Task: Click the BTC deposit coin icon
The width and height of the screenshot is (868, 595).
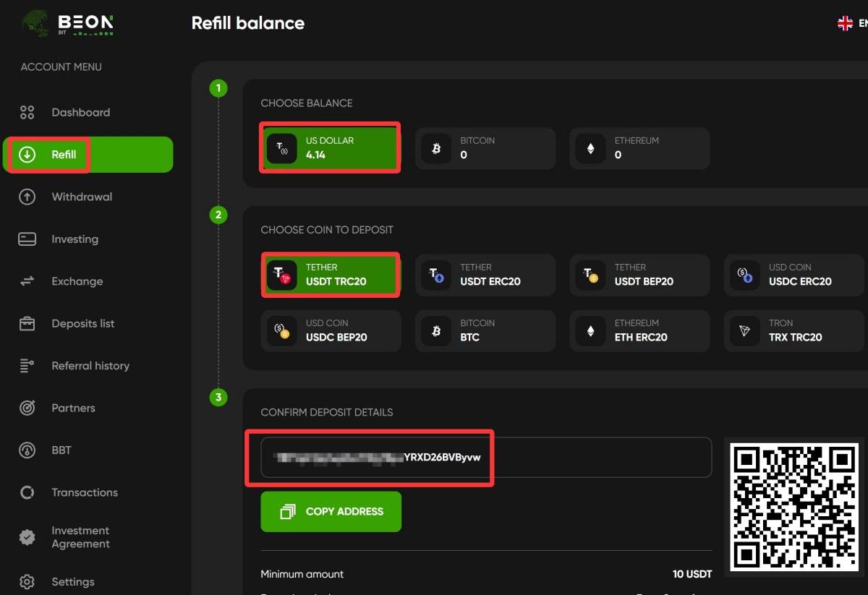Action: tap(436, 331)
